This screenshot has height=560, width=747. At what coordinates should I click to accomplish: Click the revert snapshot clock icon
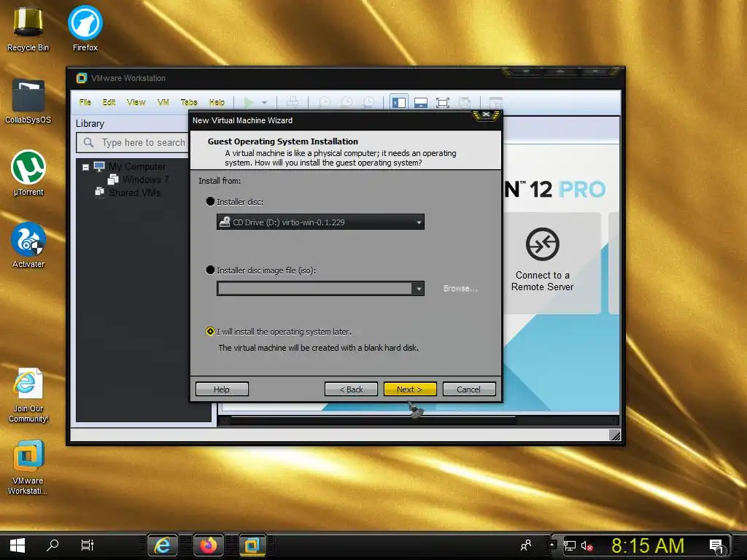click(347, 102)
